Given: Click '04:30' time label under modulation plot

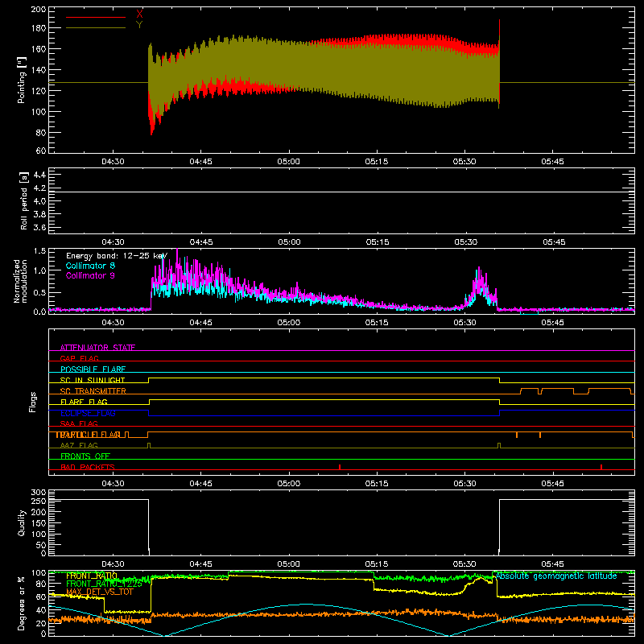Looking at the screenshot, I should point(113,323).
